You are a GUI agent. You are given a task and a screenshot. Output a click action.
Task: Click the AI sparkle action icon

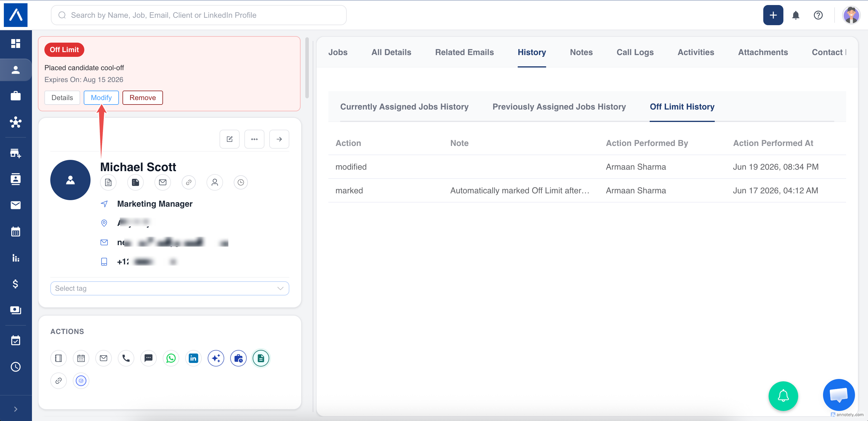[216, 358]
